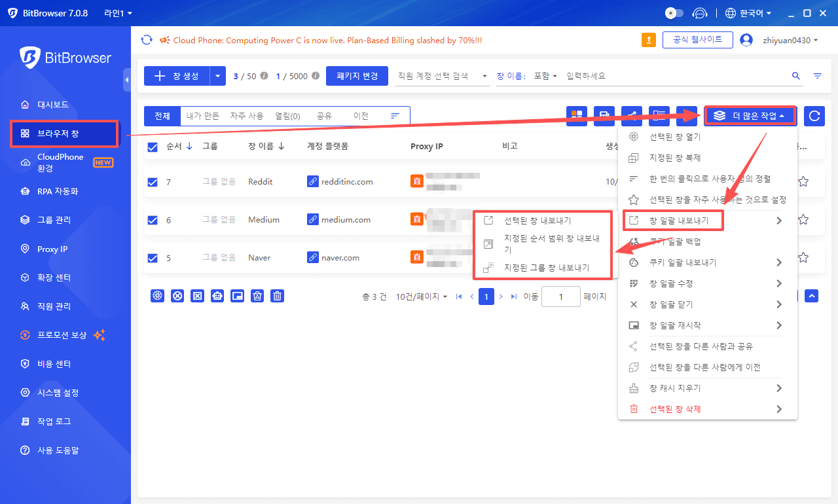The image size is (838, 504).
Task: Toggle the select-all checkbox in table header
Action: click(x=153, y=147)
